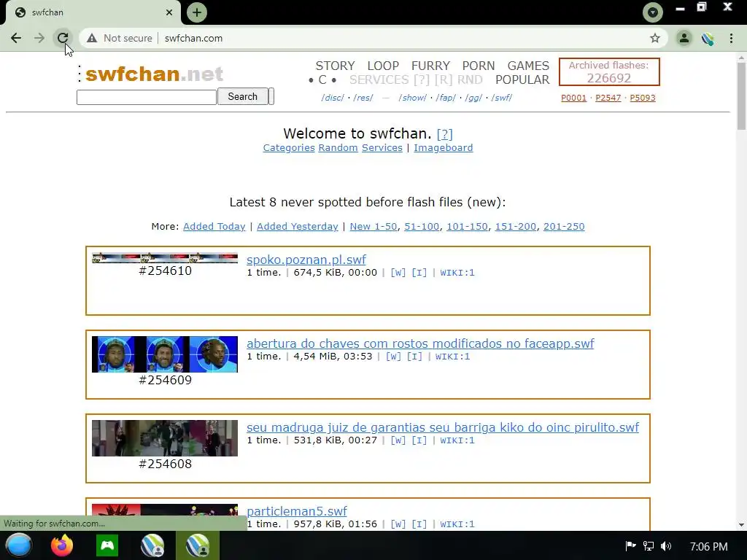The height and width of the screenshot is (560, 747).
Task: Click [I] link for abertura do chaves
Action: [x=414, y=356]
